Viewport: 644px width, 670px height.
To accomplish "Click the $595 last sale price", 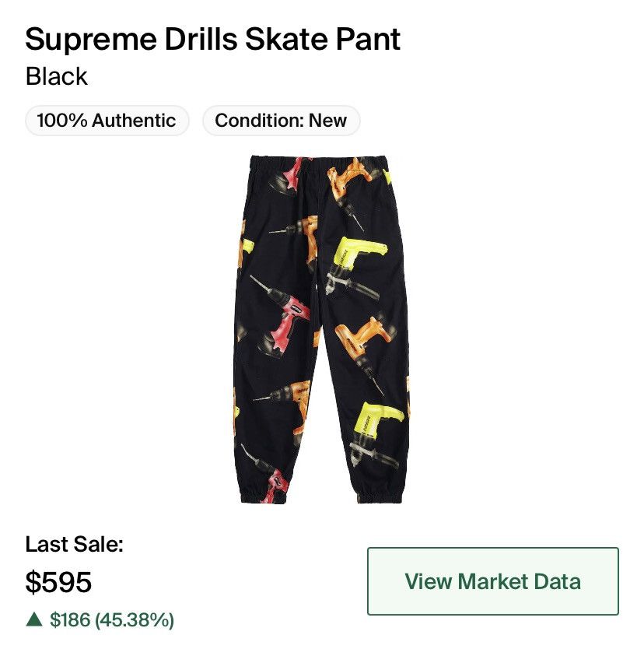I will click(58, 582).
